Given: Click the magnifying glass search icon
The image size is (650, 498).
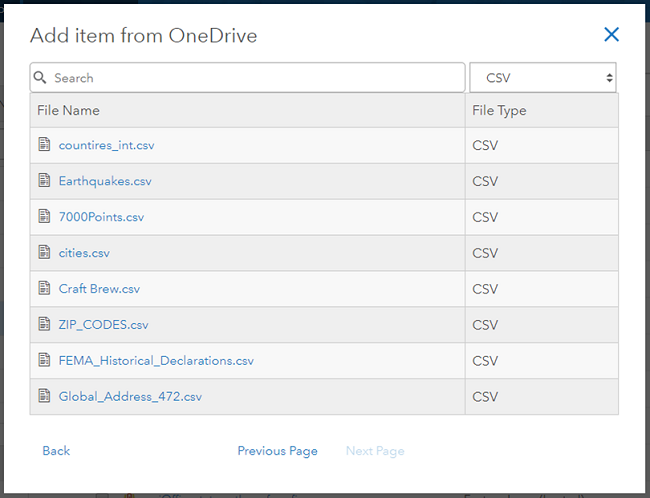Looking at the screenshot, I should click(x=41, y=77).
